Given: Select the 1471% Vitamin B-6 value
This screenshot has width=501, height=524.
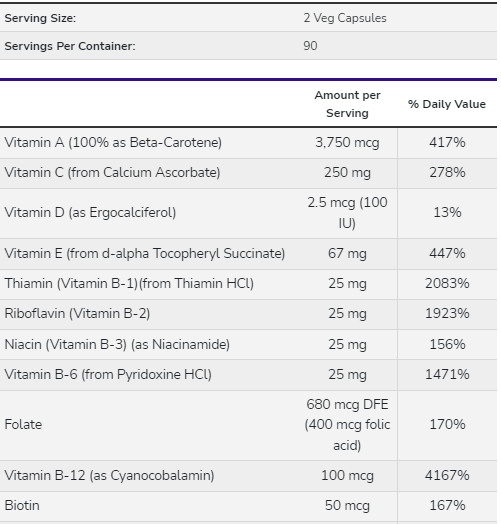Looking at the screenshot, I should point(447,375).
